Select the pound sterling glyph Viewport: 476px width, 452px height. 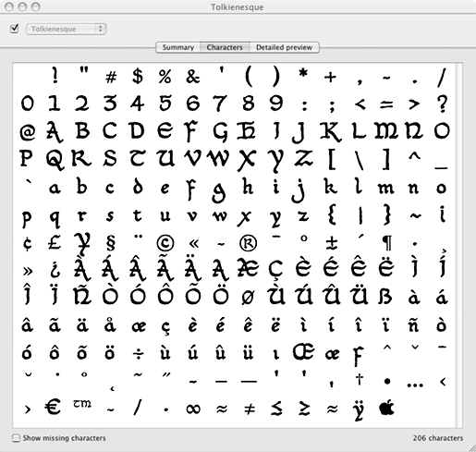tap(55, 243)
